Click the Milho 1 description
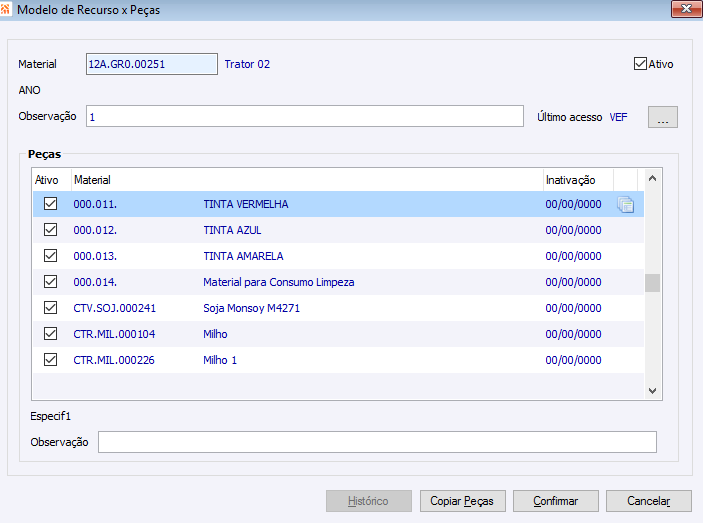Image resolution: width=703 pixels, height=523 pixels. (x=220, y=360)
